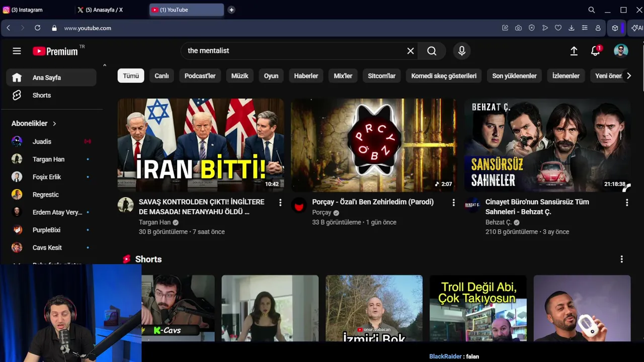
Task: Open the upload/create video icon
Action: (x=574, y=51)
